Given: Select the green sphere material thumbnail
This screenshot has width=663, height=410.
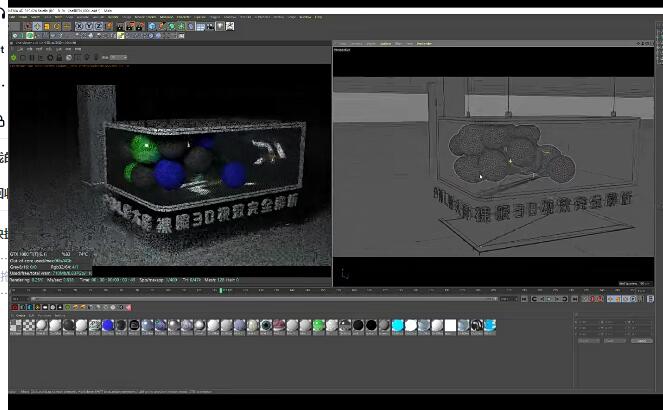Looking at the screenshot, I should point(319,326).
